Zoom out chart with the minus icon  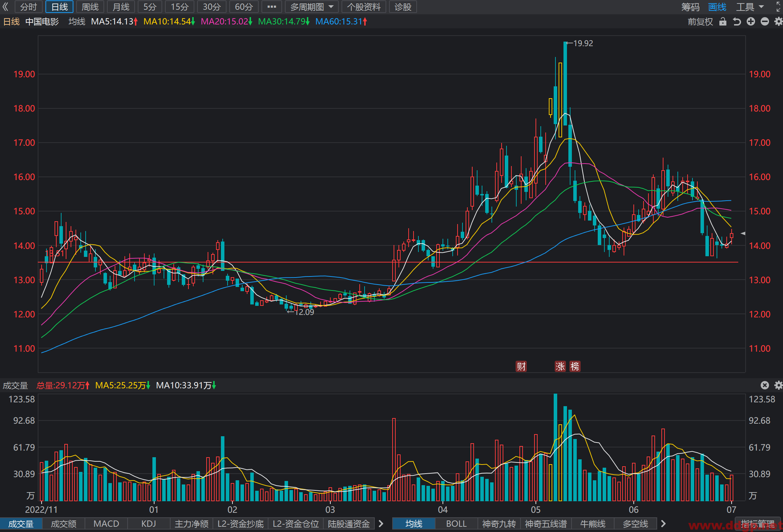(x=765, y=22)
